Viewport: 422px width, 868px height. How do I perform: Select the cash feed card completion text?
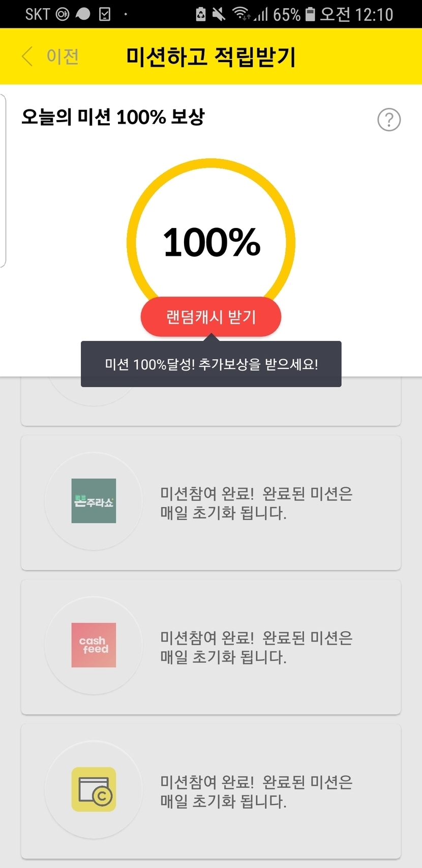click(256, 647)
